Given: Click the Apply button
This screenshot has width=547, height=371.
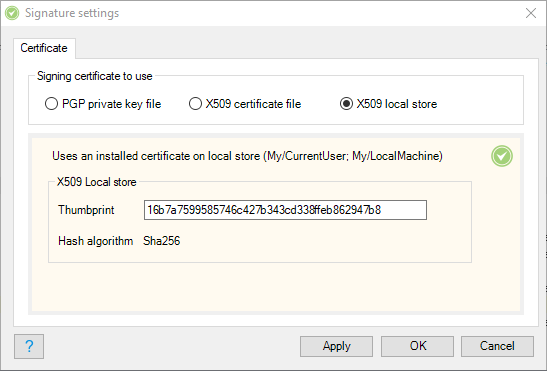Looking at the screenshot, I should click(x=336, y=346).
